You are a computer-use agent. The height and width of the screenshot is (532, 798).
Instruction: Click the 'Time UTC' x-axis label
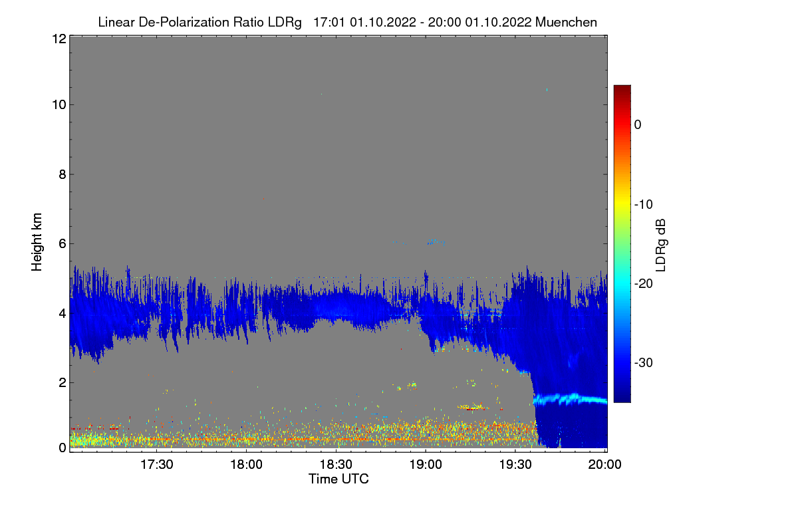coord(338,479)
